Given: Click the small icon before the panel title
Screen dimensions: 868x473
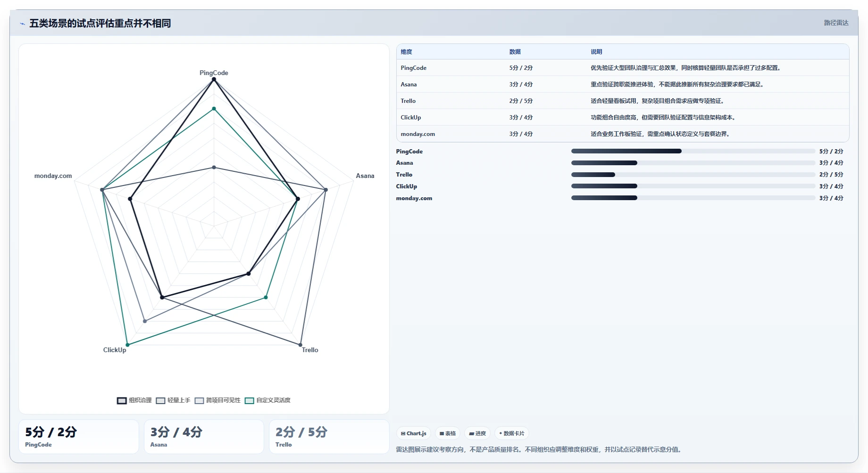Looking at the screenshot, I should 22,24.
